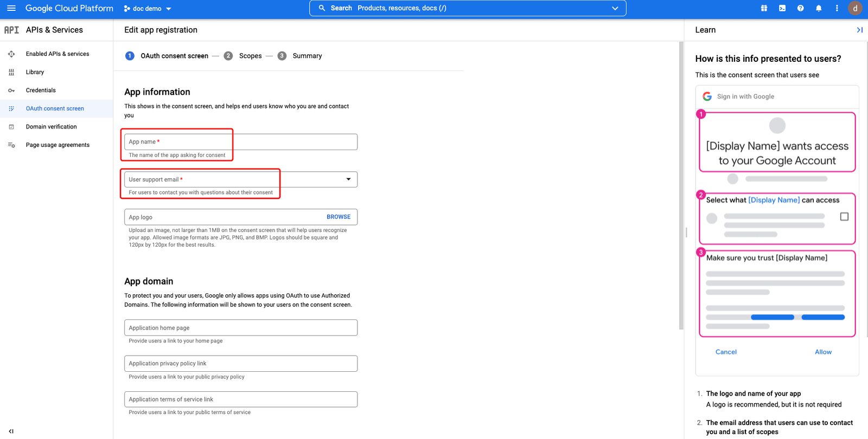Collapse the left navigation panel
This screenshot has width=868, height=439.
11,431
